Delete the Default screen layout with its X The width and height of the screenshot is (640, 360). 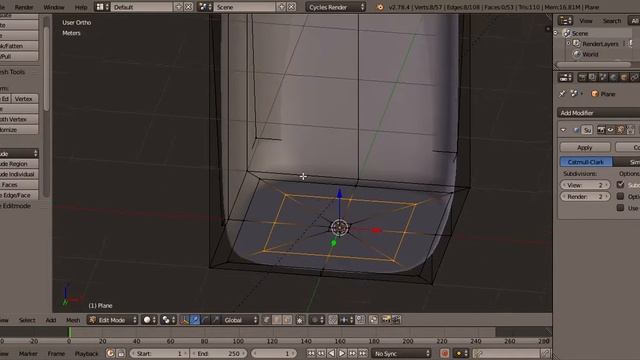pyautogui.click(x=188, y=7)
